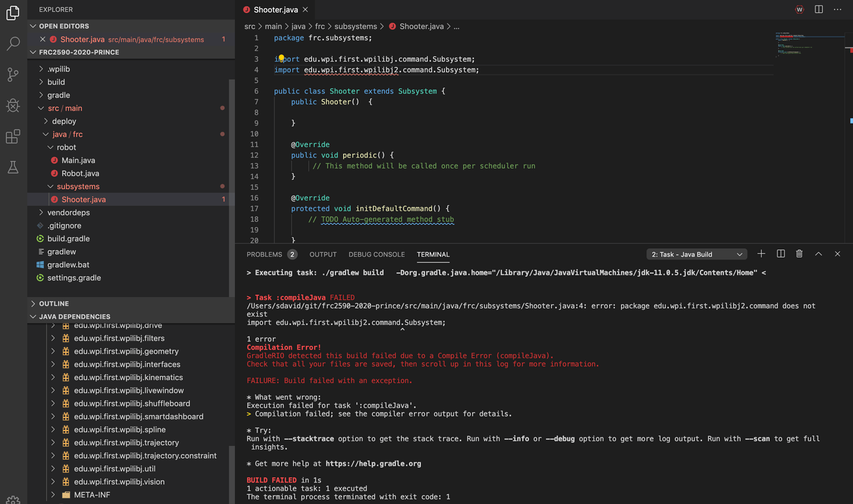
Task: Open Robot.java from the explorer
Action: [x=80, y=174]
